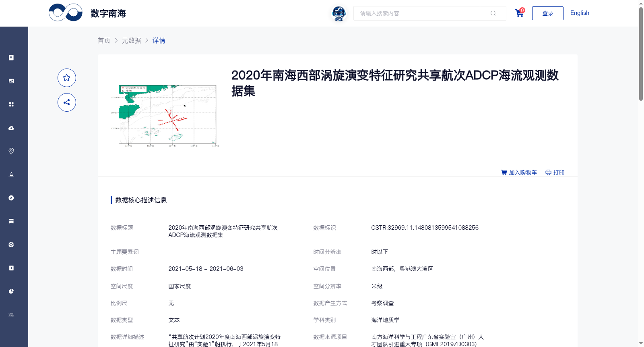Click the 时以下 time resolution value
The image size is (644, 347).
tap(380, 252)
